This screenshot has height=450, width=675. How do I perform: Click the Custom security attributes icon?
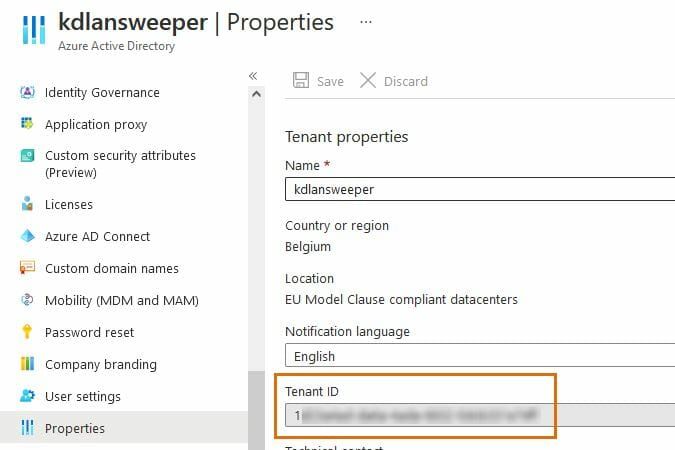pos(27,156)
